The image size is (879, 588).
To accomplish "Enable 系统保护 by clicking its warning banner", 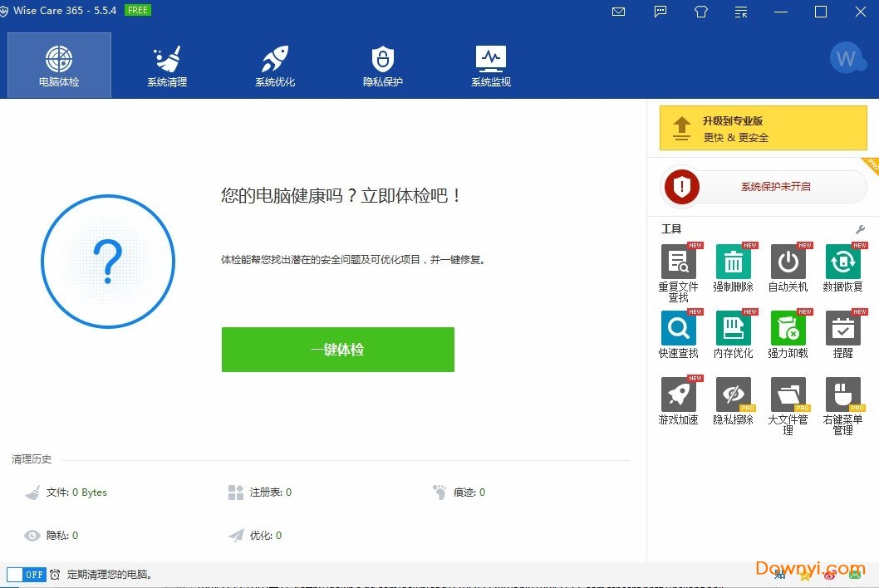I will click(x=762, y=187).
